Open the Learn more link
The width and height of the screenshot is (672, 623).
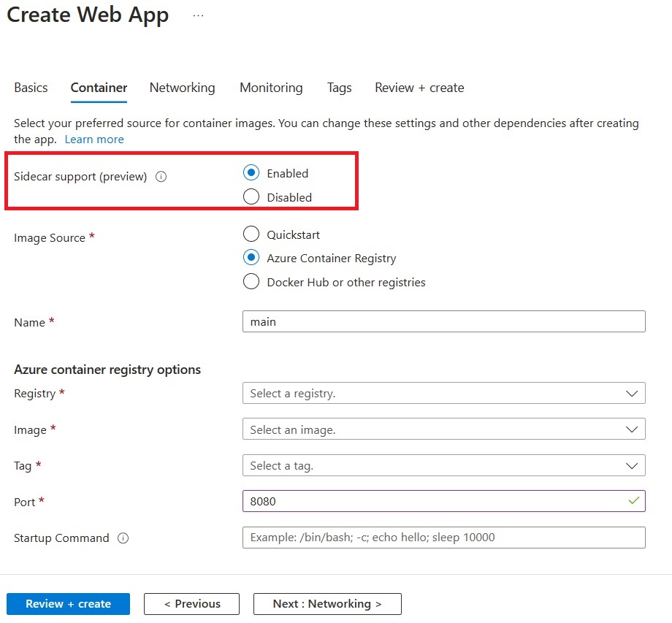(94, 139)
